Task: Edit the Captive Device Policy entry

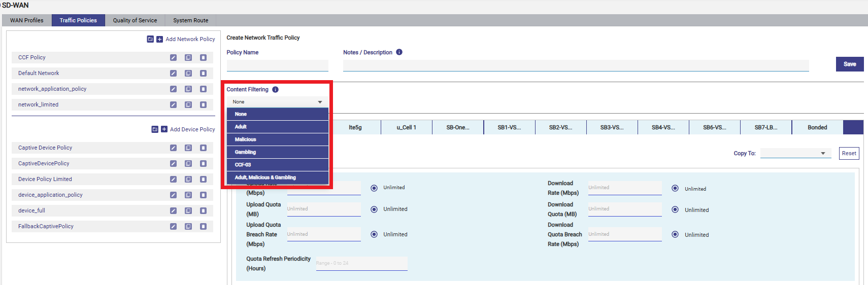Action: tap(173, 148)
